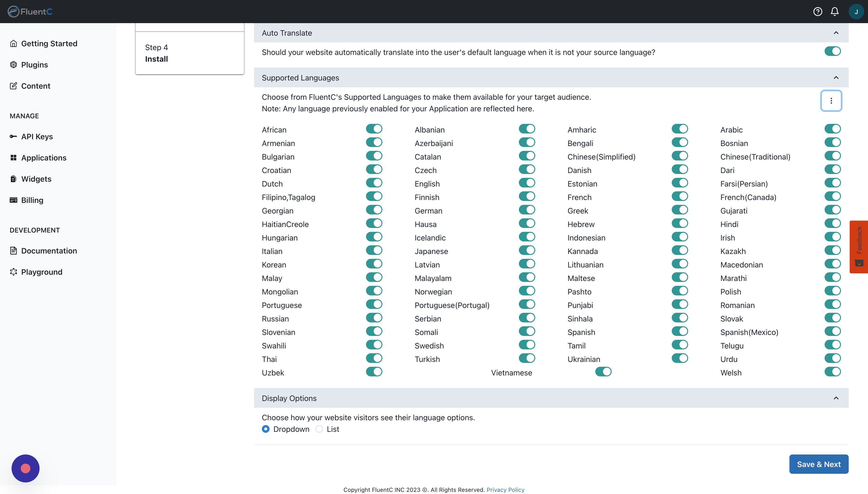
Task: Click the record button in the bottom-left circle
Action: pyautogui.click(x=26, y=468)
